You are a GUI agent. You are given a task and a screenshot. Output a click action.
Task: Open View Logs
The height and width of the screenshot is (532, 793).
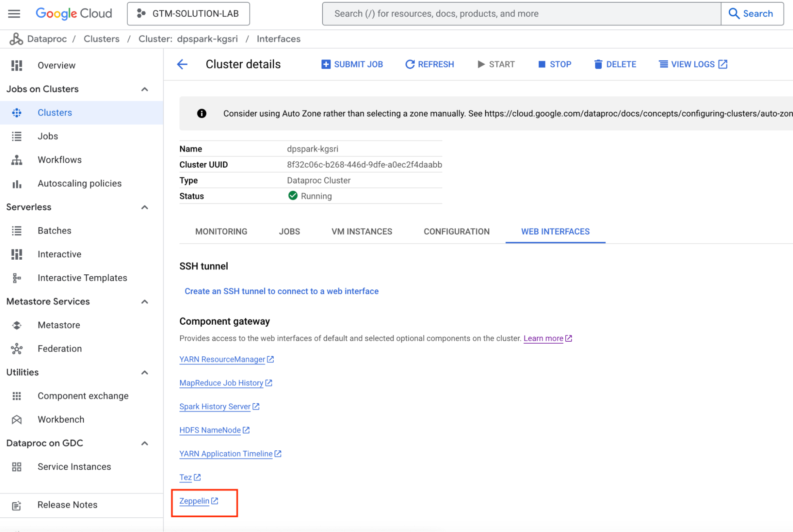693,64
